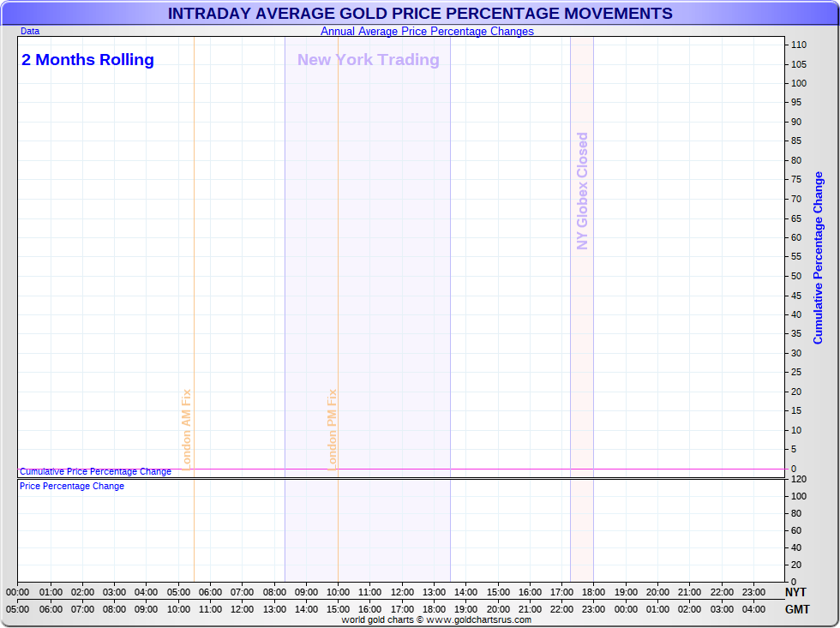Select the '95' tick on the cumulative axis

coord(796,102)
